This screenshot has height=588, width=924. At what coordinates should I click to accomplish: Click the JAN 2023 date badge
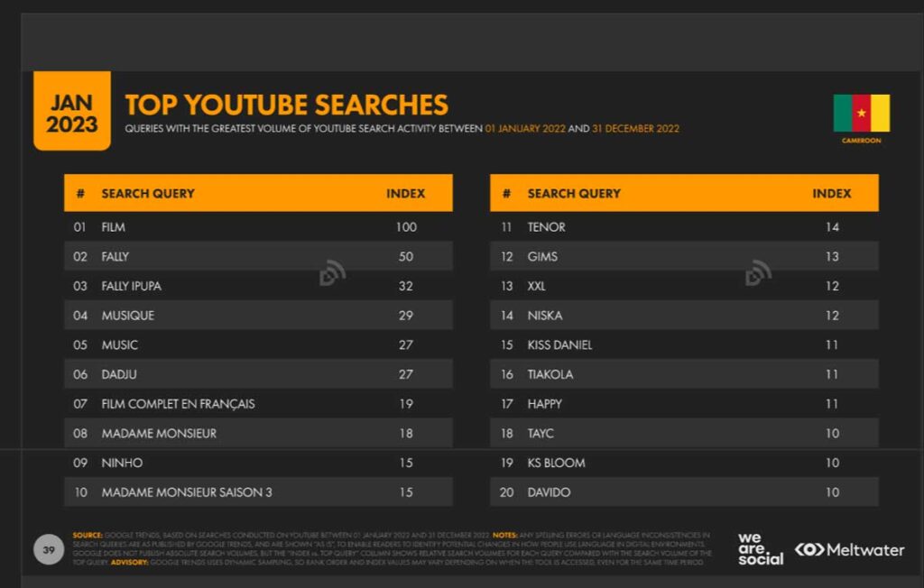coord(72,111)
